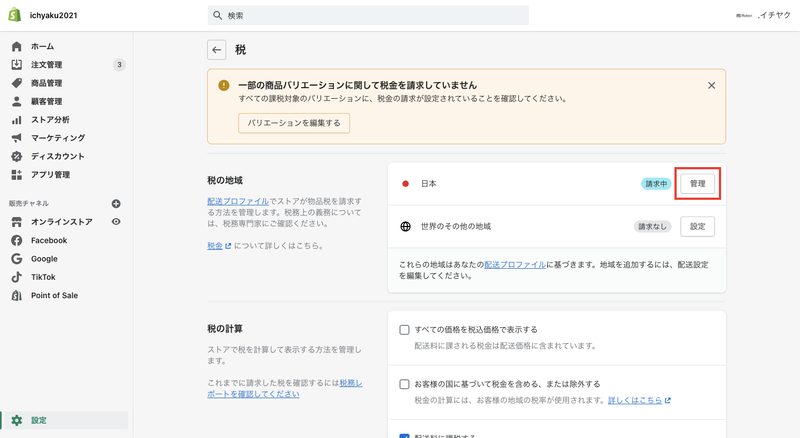
Task: Click the red dot Japan flag icon
Action: [405, 184]
